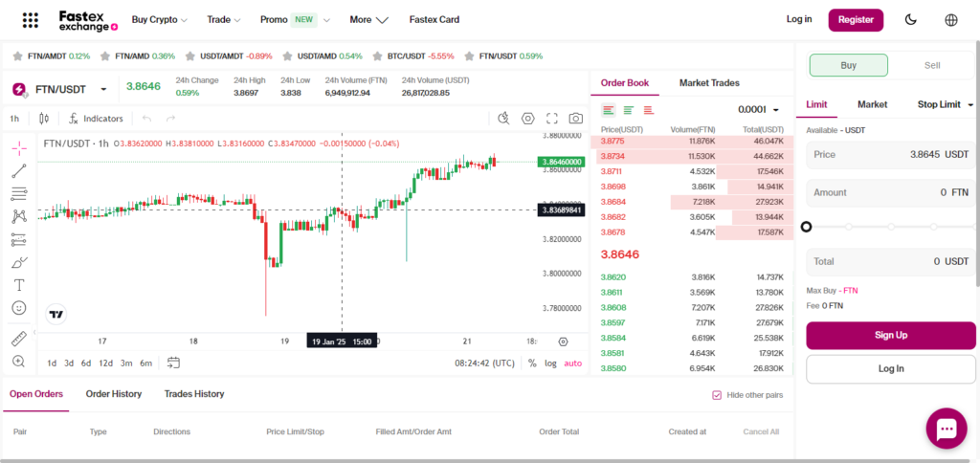The width and height of the screenshot is (980, 463).
Task: Set chart range to 3m
Action: 126,363
